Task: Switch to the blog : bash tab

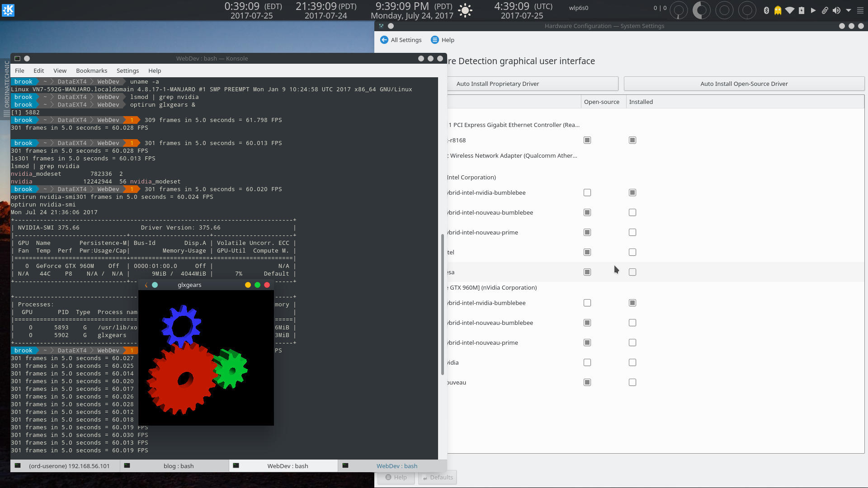Action: (174, 466)
